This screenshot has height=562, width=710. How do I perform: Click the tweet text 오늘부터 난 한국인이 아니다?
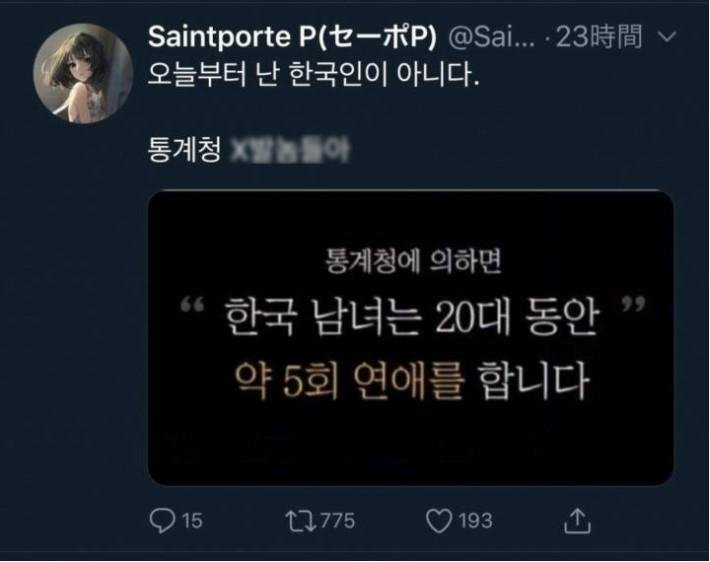click(313, 75)
